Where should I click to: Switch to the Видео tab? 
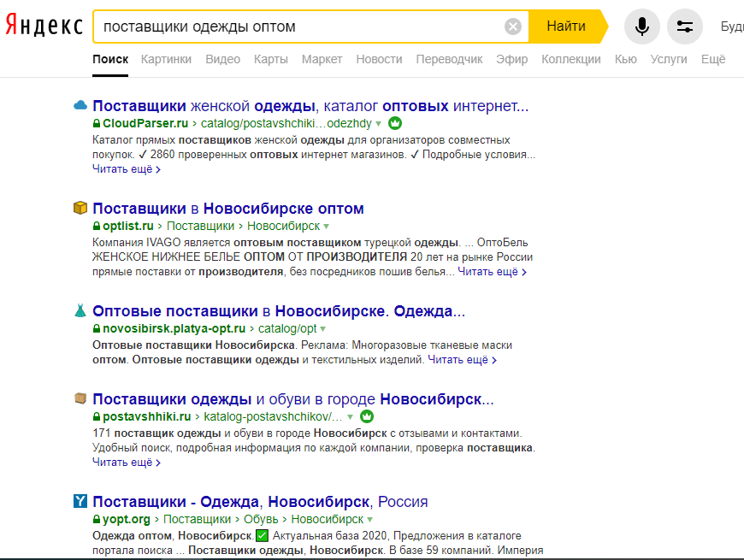(222, 59)
